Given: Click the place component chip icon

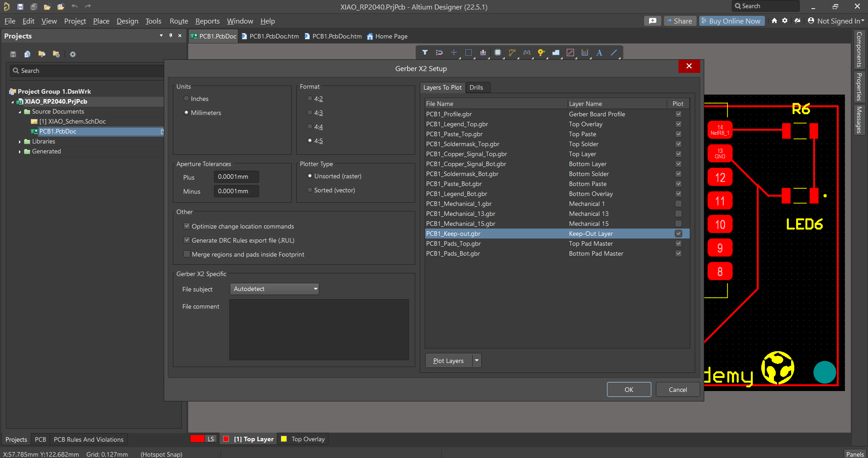Looking at the screenshot, I should tap(498, 53).
